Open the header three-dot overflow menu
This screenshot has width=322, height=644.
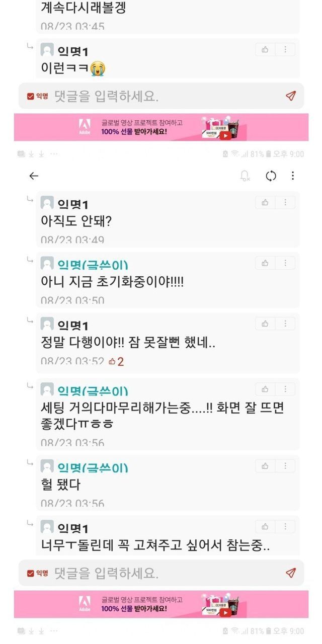[293, 176]
